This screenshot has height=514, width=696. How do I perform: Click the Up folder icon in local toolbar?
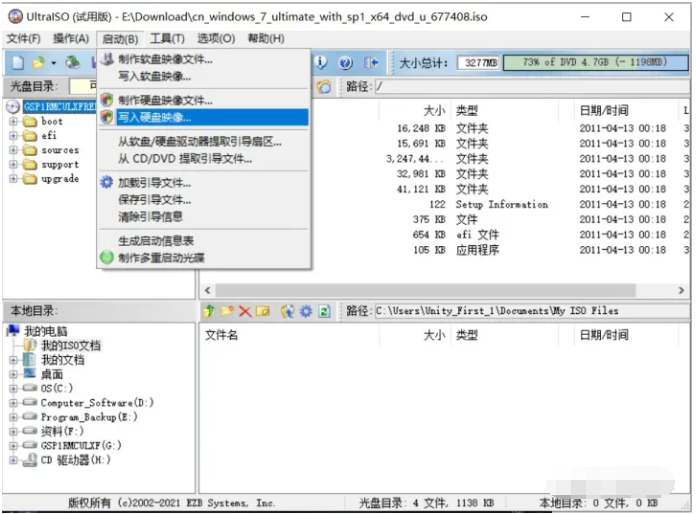pos(209,311)
